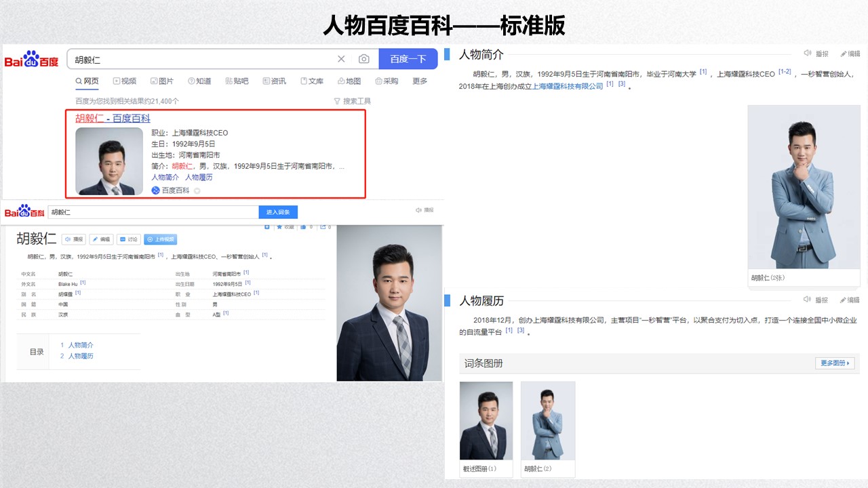Click the 进入词条 button
This screenshot has height=488, width=868.
click(x=278, y=212)
